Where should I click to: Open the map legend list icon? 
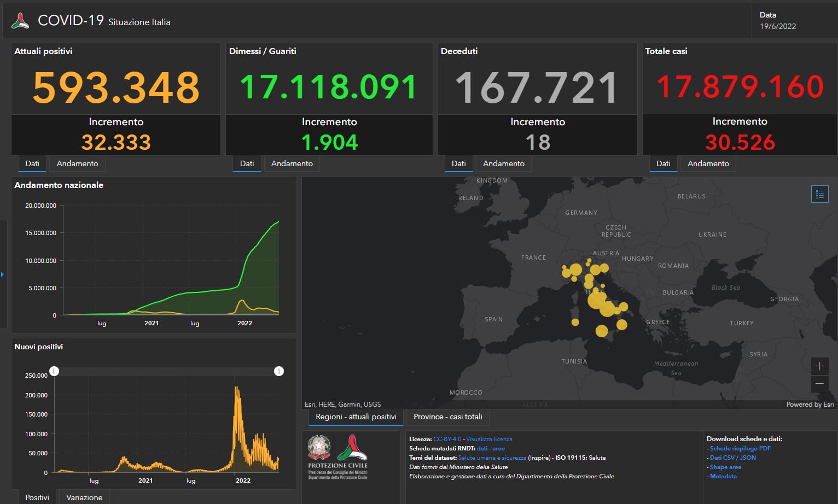(x=819, y=194)
